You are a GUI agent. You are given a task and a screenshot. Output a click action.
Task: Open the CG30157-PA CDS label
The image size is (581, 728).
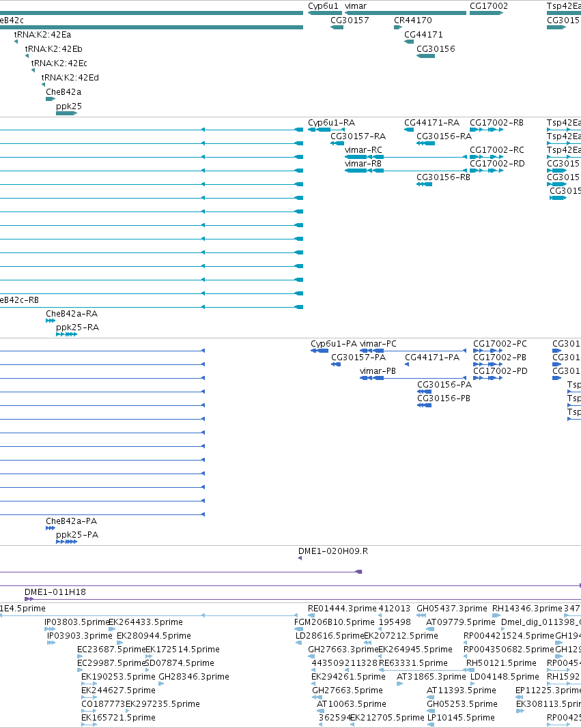(x=358, y=358)
